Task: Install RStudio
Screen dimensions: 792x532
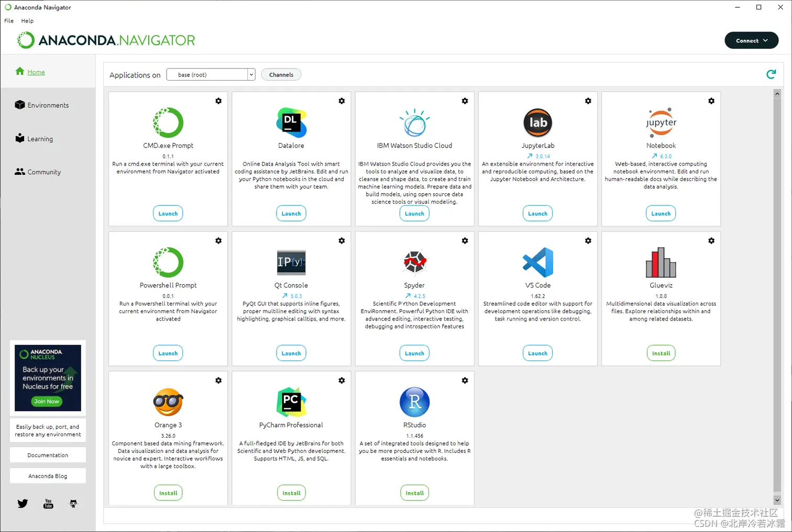Action: point(414,493)
